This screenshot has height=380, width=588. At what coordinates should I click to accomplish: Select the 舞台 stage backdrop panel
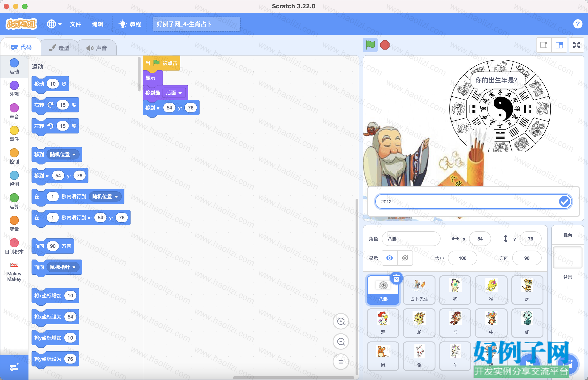pos(568,258)
